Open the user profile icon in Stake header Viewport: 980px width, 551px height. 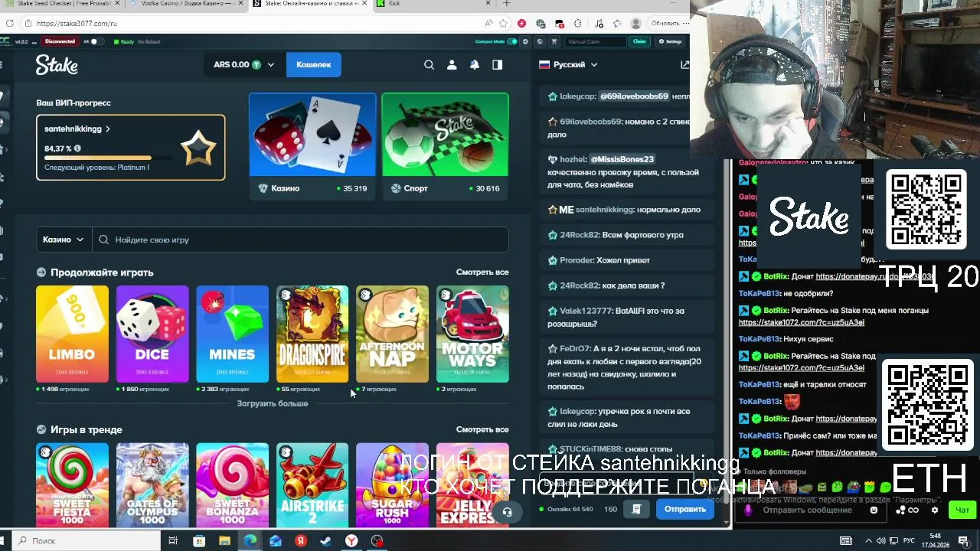click(452, 65)
